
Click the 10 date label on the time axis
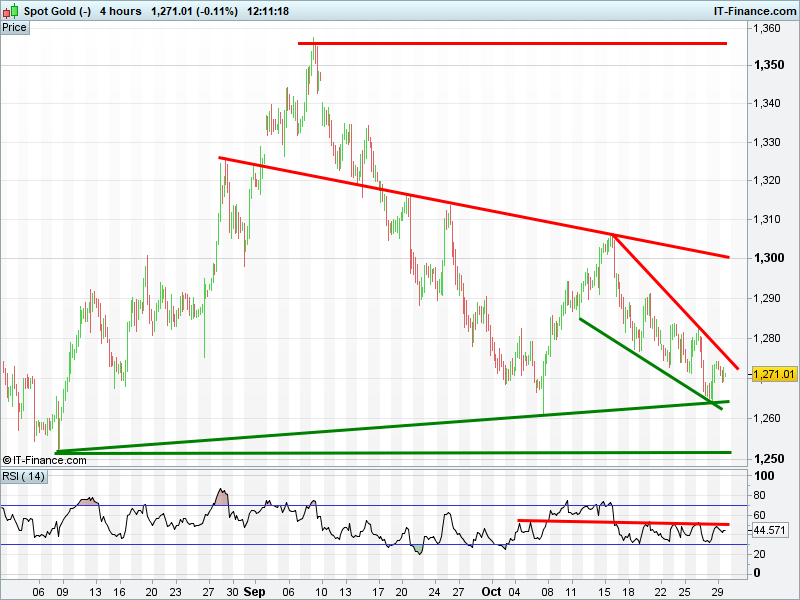tap(321, 592)
